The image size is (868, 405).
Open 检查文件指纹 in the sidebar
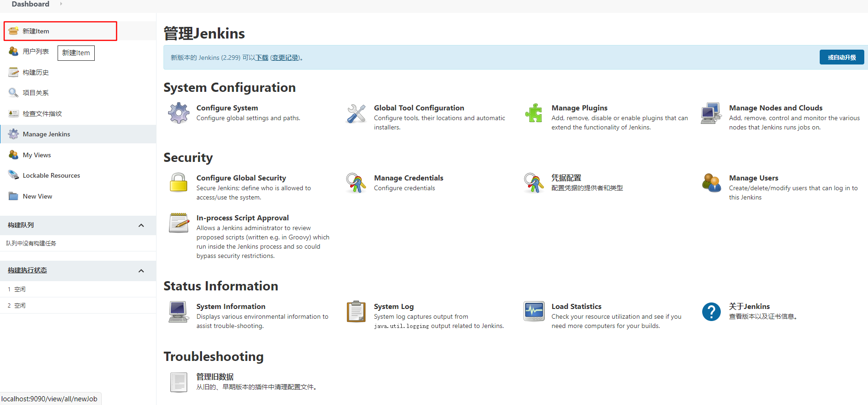42,114
